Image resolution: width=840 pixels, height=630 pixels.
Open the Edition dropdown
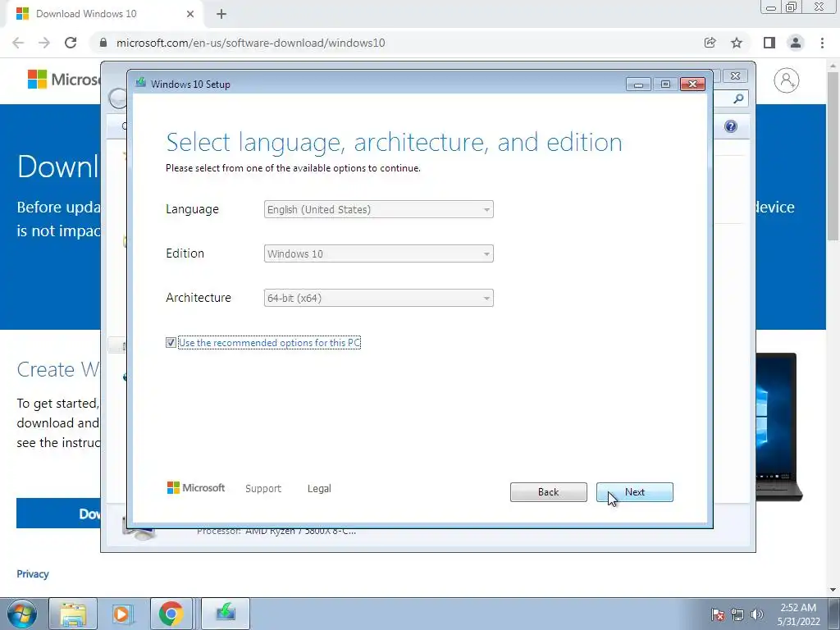point(378,254)
